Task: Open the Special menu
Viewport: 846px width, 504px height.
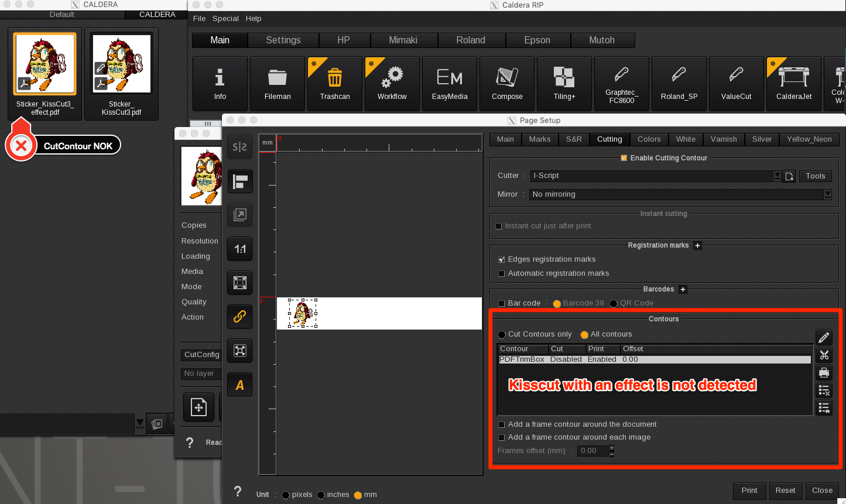Action: pyautogui.click(x=225, y=19)
